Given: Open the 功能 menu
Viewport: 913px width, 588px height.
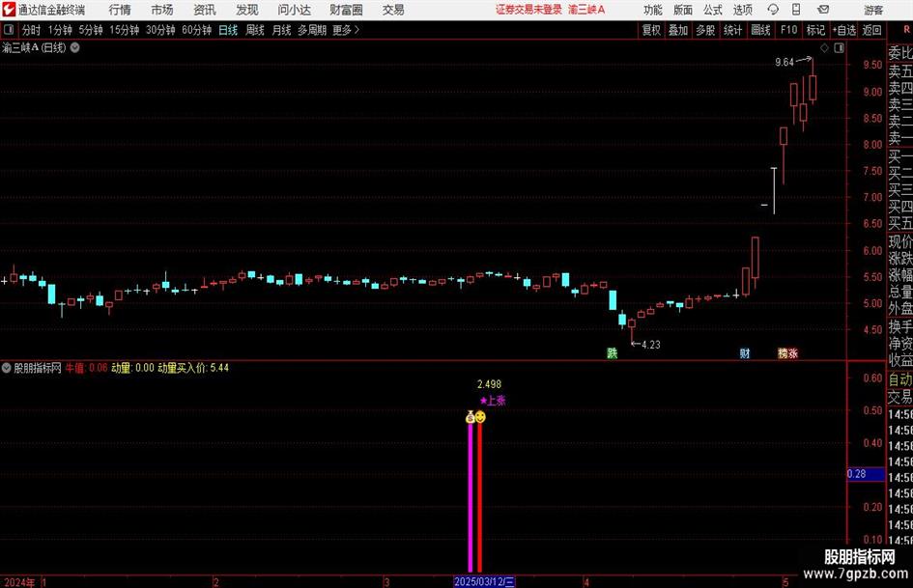Looking at the screenshot, I should pyautogui.click(x=653, y=10).
